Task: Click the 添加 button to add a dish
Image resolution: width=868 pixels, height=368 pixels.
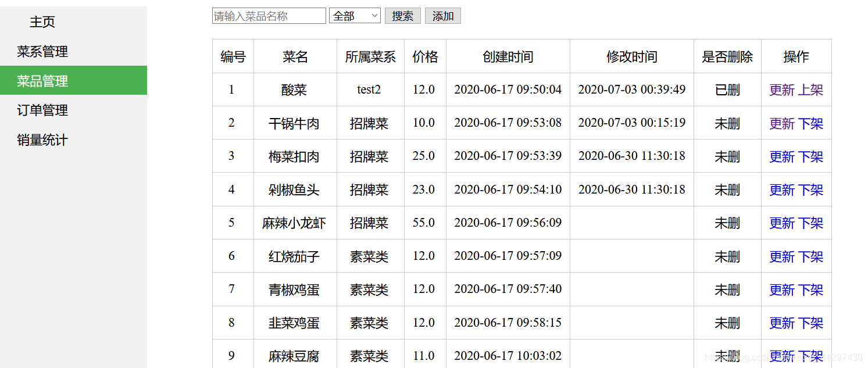Action: click(442, 16)
